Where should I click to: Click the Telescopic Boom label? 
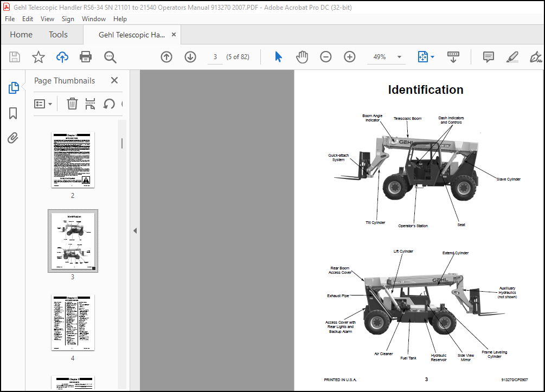407,119
